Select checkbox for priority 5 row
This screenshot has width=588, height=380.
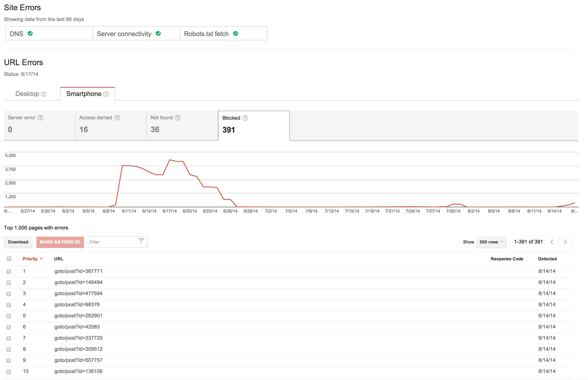click(x=9, y=316)
